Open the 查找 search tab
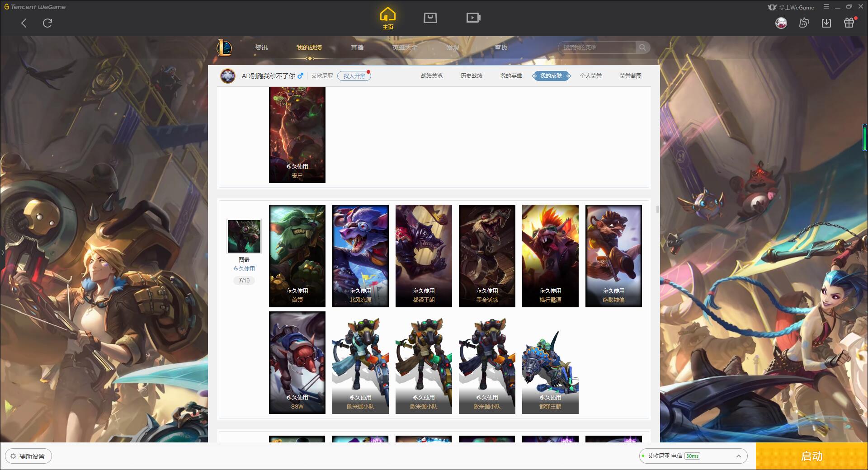 coord(500,47)
